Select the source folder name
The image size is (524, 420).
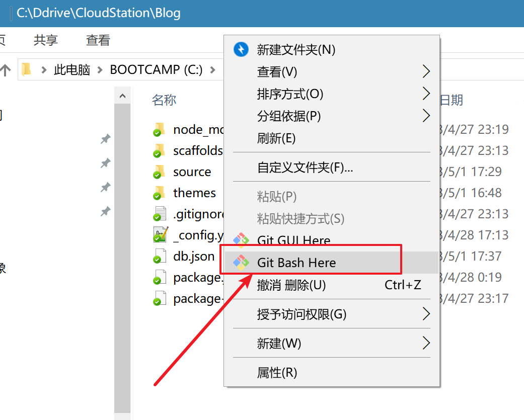pyautogui.click(x=192, y=172)
